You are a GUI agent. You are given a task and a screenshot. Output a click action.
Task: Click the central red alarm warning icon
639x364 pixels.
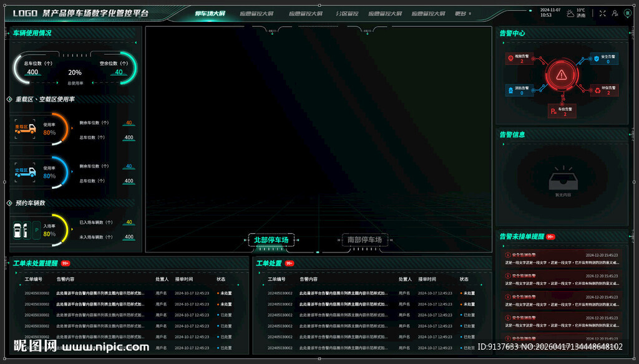click(562, 75)
